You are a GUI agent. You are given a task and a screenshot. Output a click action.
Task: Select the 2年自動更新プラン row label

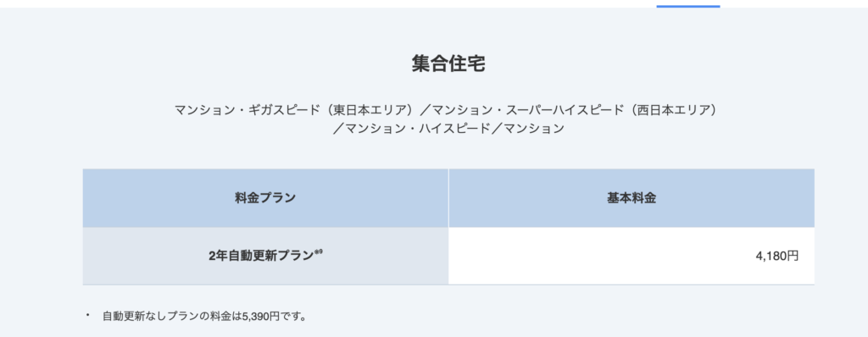(x=261, y=257)
